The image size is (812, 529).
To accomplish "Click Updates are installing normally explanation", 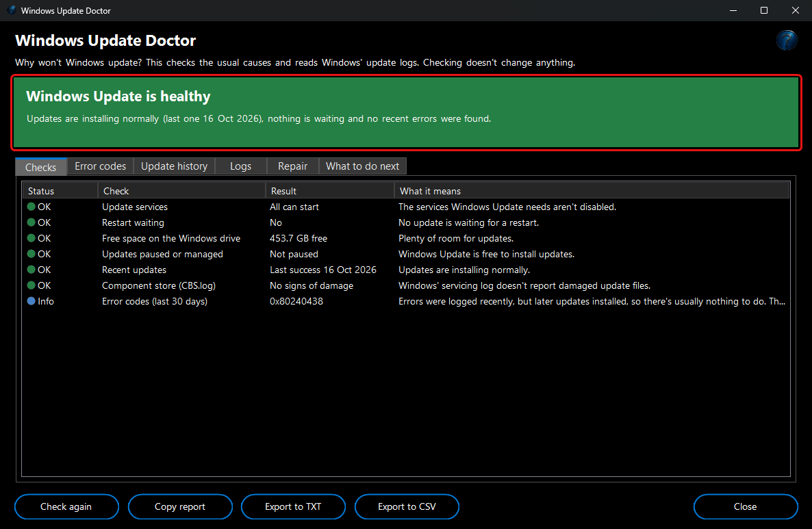I will [464, 270].
